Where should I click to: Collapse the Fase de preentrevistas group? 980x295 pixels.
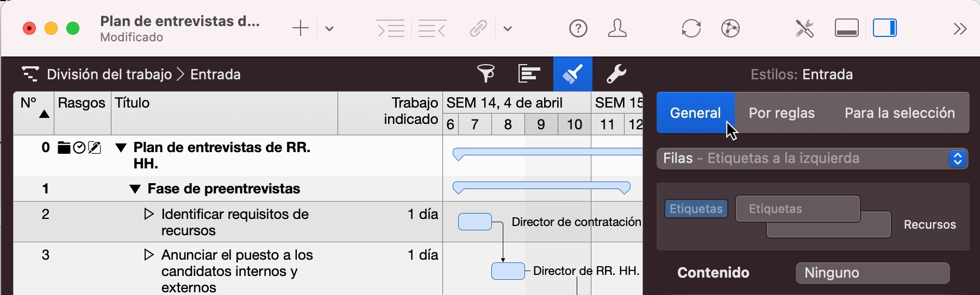(x=135, y=189)
